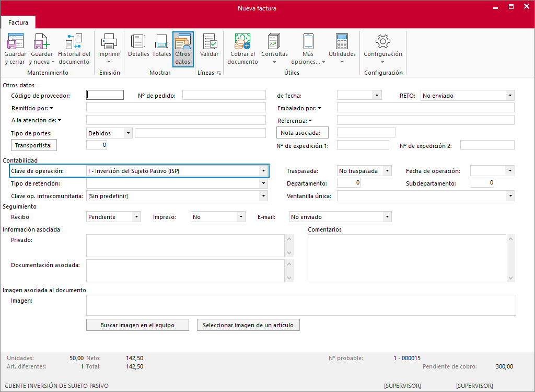Click Nota asociada button
Image resolution: width=535 pixels, height=392 pixels.
click(x=303, y=132)
